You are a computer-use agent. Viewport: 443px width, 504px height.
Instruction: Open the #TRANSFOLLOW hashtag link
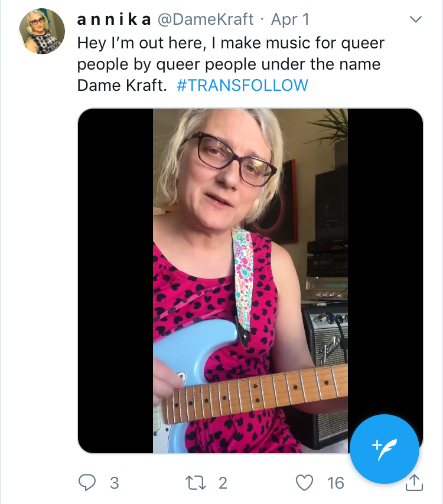tap(242, 85)
